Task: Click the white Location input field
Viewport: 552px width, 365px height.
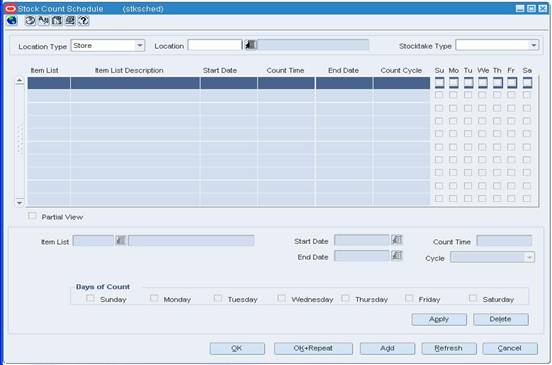Action: point(215,45)
